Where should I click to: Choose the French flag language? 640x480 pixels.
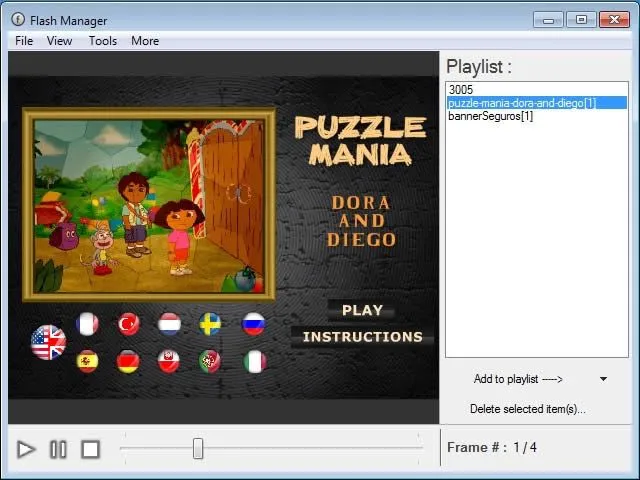pos(87,324)
